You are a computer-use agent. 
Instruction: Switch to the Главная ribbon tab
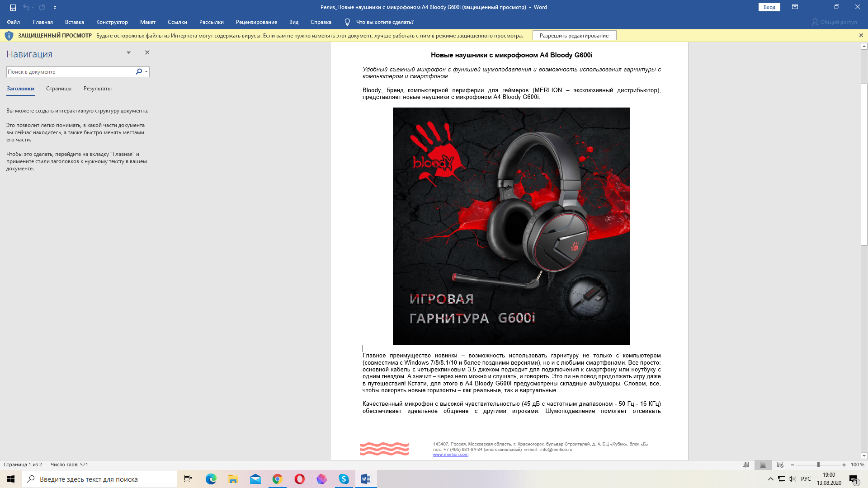tap(43, 22)
